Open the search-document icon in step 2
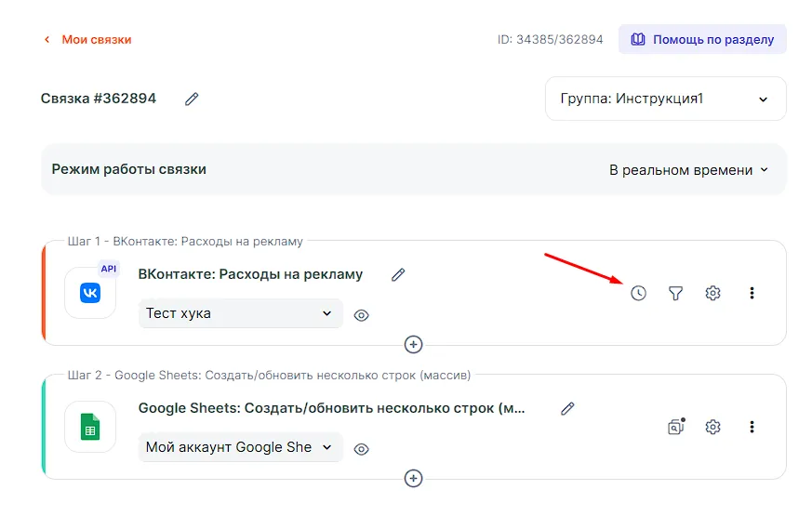The height and width of the screenshot is (516, 812). pos(676,427)
